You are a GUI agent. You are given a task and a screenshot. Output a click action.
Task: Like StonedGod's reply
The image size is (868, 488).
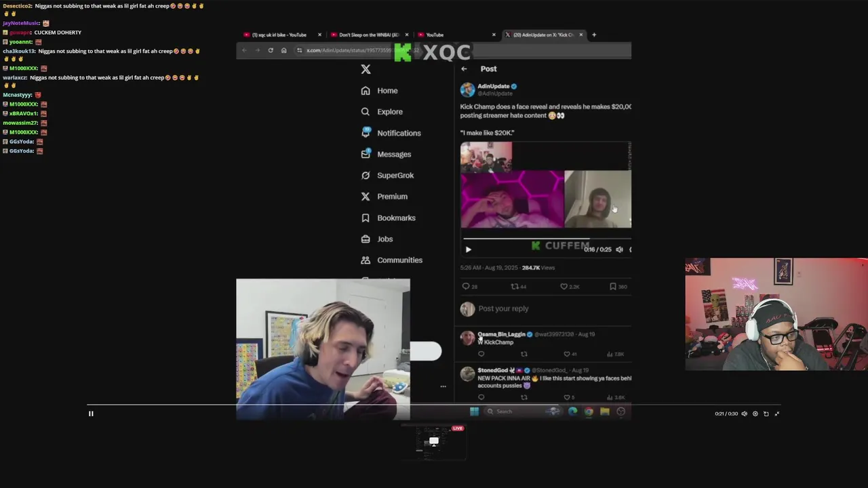point(567,397)
